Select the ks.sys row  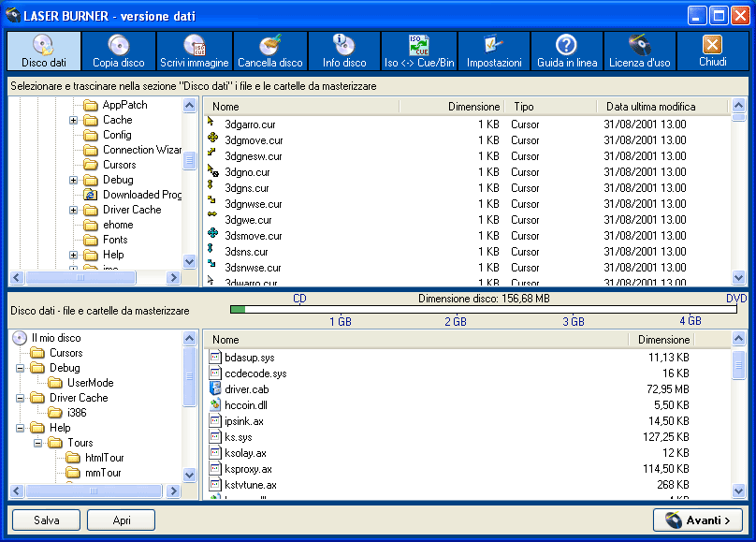pos(466,437)
